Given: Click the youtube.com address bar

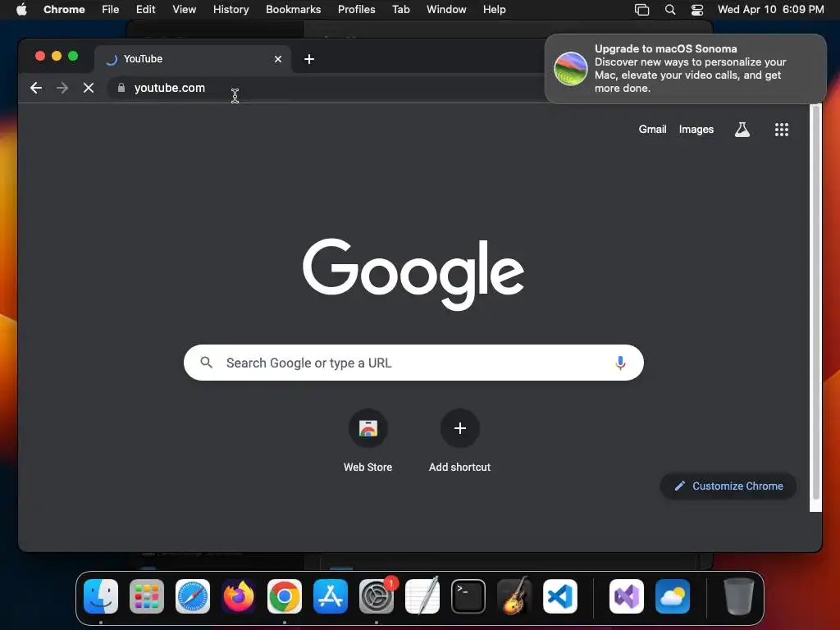Looking at the screenshot, I should pos(326,88).
